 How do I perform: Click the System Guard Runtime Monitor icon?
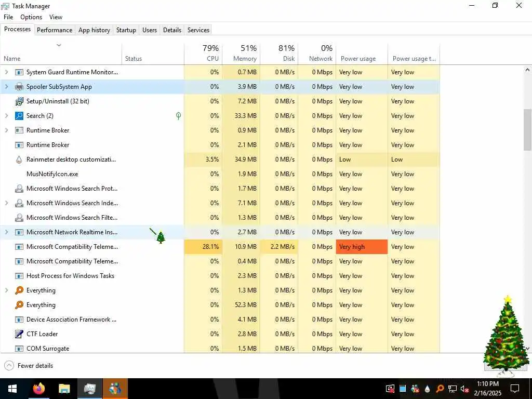point(19,72)
